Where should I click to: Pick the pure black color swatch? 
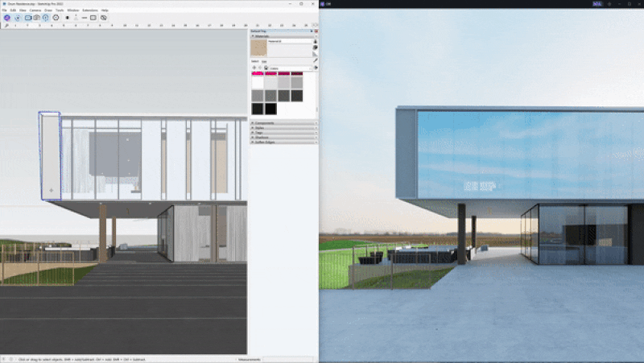[x=270, y=109]
